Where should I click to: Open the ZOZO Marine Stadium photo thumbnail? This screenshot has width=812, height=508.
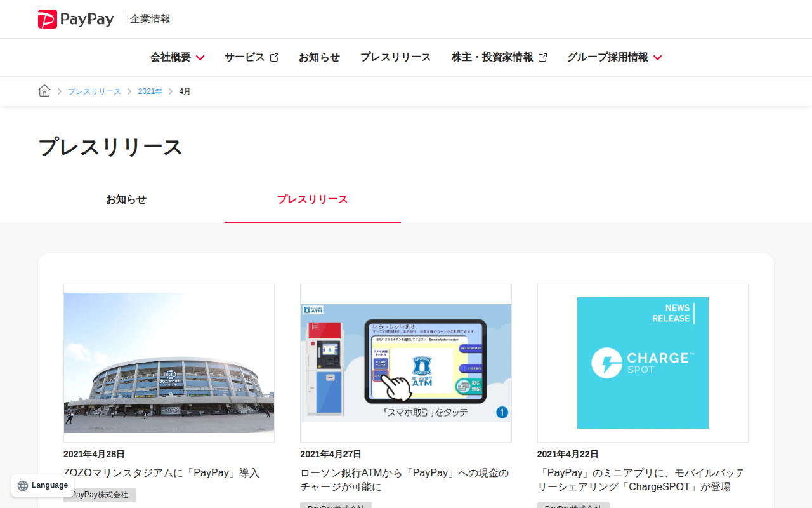point(169,363)
